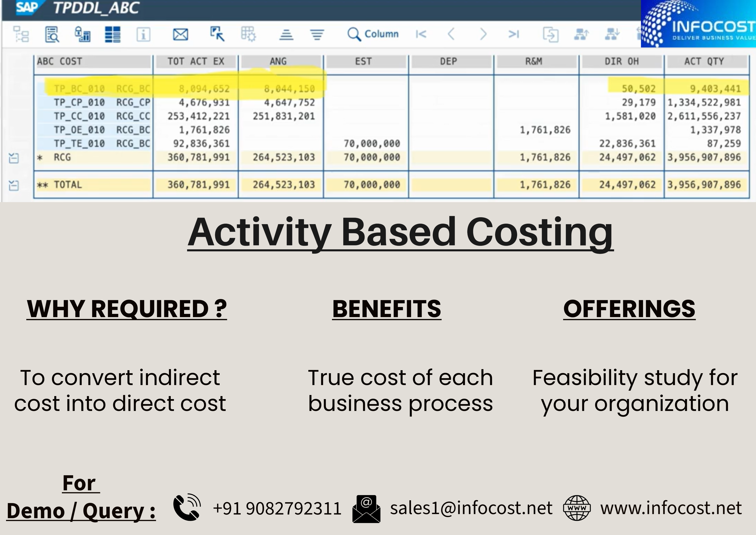Select the blue table layout icon
756x535 pixels.
pyautogui.click(x=113, y=34)
